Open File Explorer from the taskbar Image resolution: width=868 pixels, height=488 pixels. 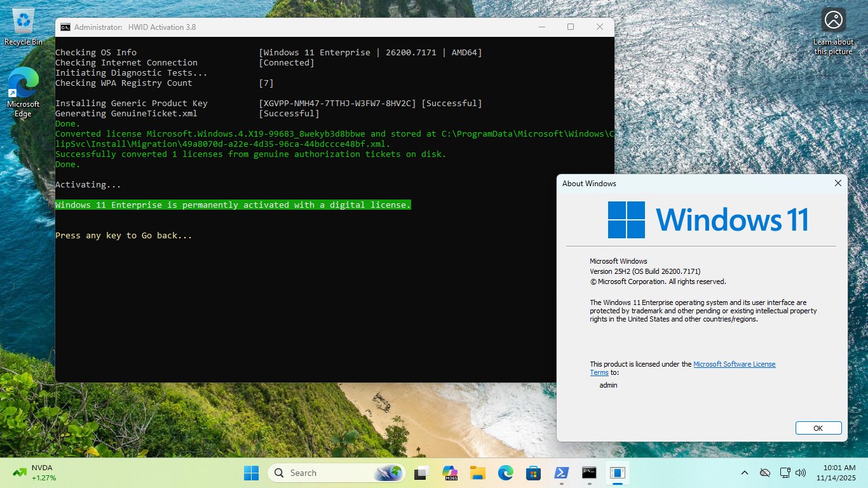(x=477, y=473)
